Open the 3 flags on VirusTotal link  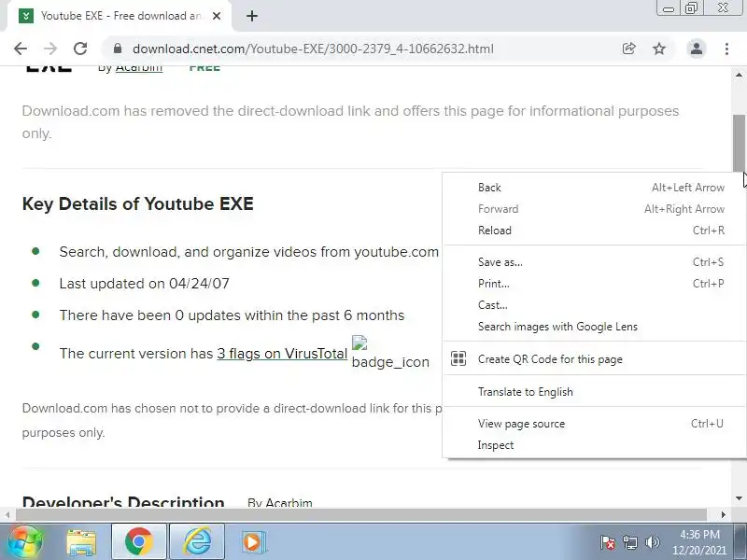[x=282, y=354]
